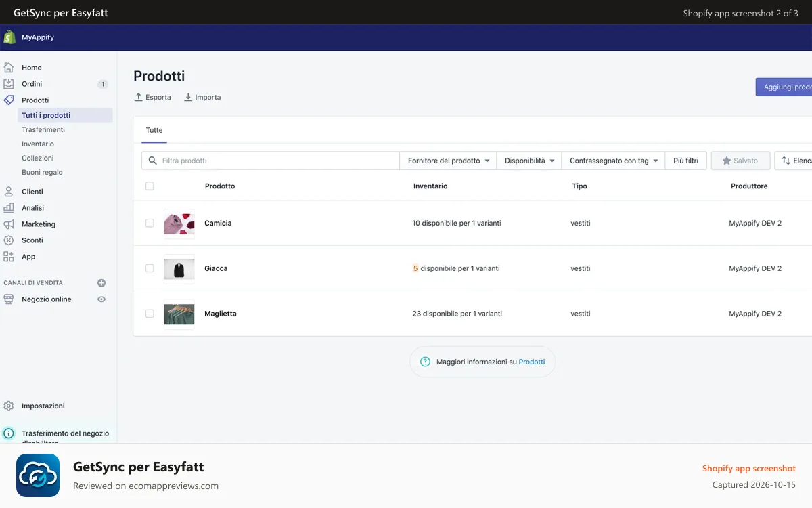Click the Inventario column header
Viewport: 812px width, 508px height.
(430, 186)
